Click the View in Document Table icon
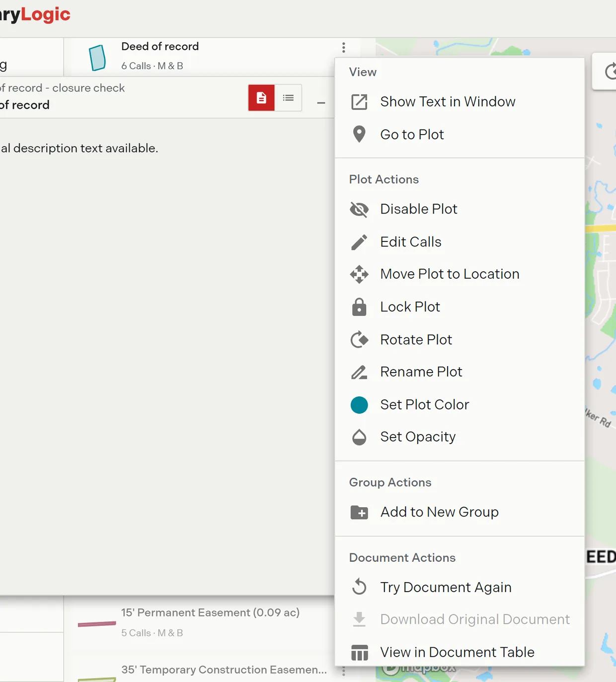The width and height of the screenshot is (616, 682). [x=359, y=652]
